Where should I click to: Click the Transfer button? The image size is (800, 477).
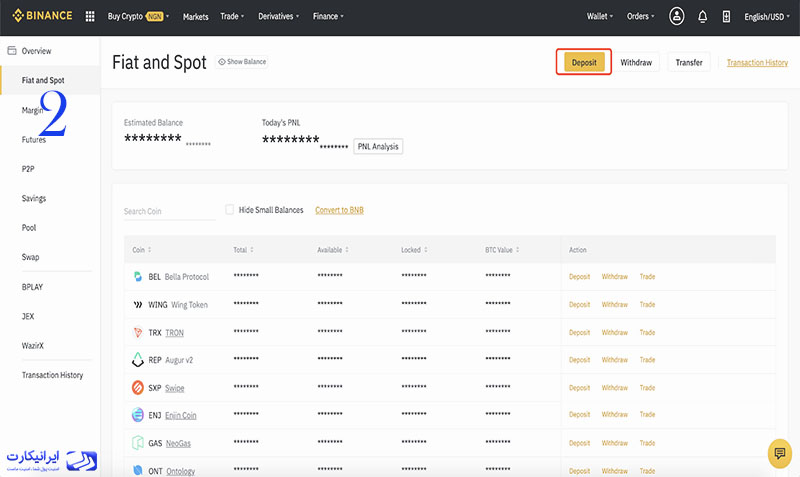689,62
